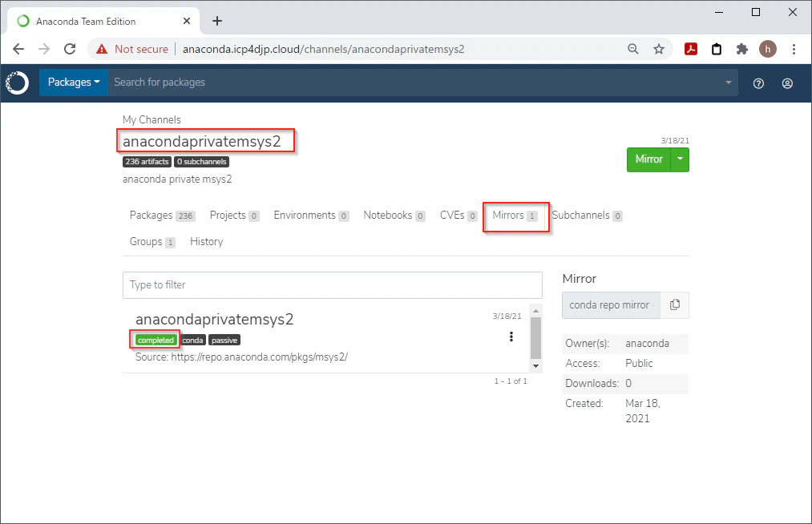Bookmark this page with the star icon

click(x=659, y=49)
